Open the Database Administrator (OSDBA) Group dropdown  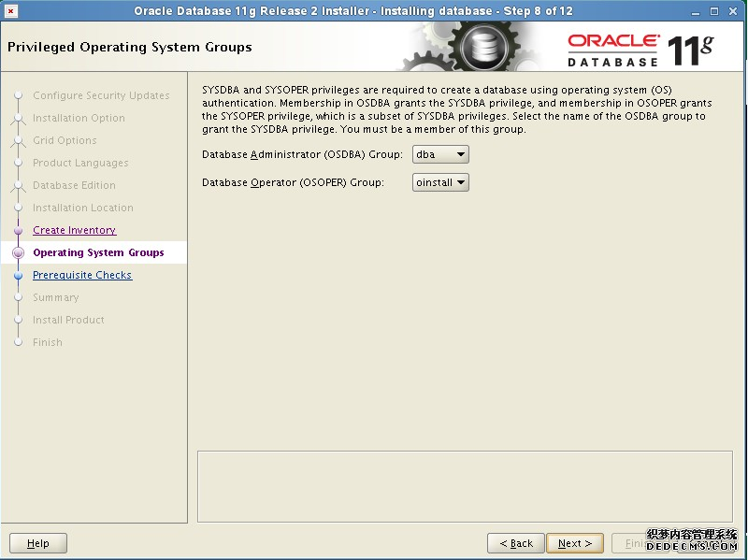coord(440,154)
